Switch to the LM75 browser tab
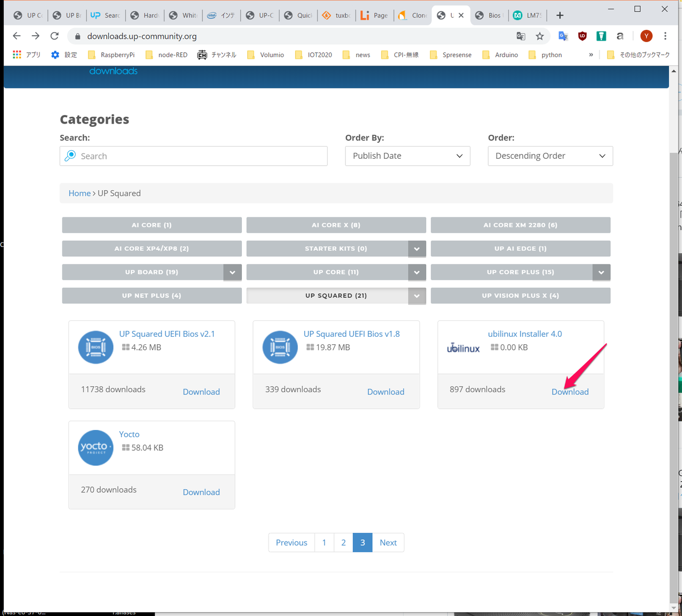682x616 pixels. (x=527, y=15)
